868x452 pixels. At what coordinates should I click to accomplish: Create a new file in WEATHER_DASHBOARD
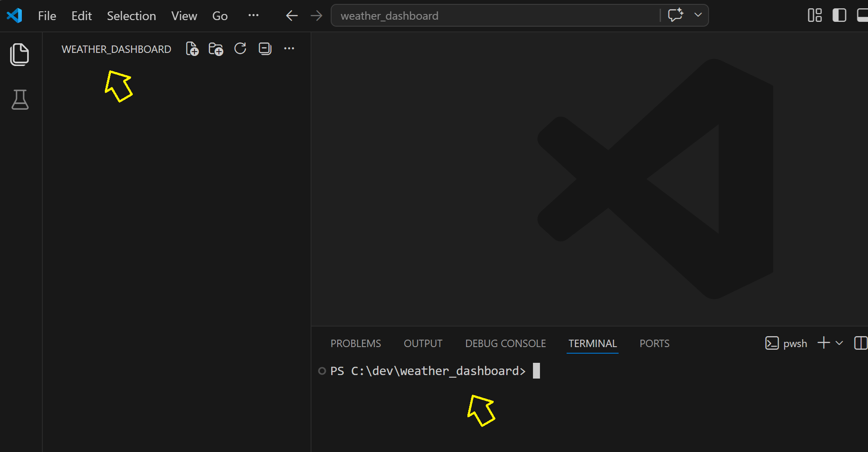click(192, 49)
